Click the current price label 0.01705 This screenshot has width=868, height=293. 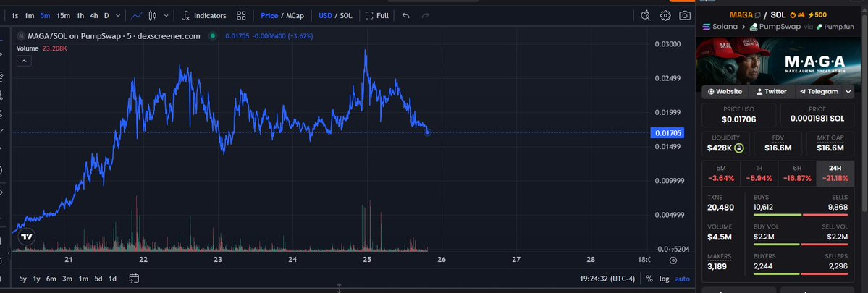point(667,132)
